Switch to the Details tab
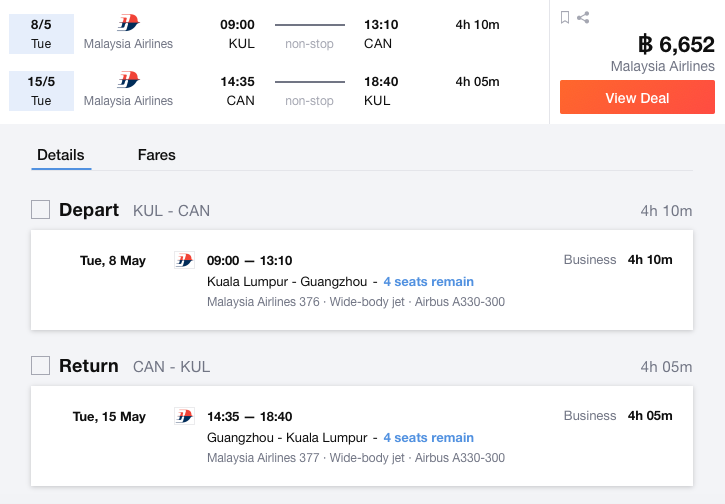This screenshot has width=725, height=504. click(x=61, y=155)
